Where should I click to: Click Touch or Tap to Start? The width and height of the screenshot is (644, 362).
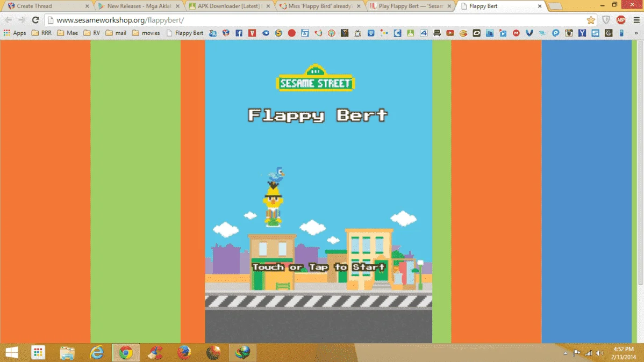319,267
